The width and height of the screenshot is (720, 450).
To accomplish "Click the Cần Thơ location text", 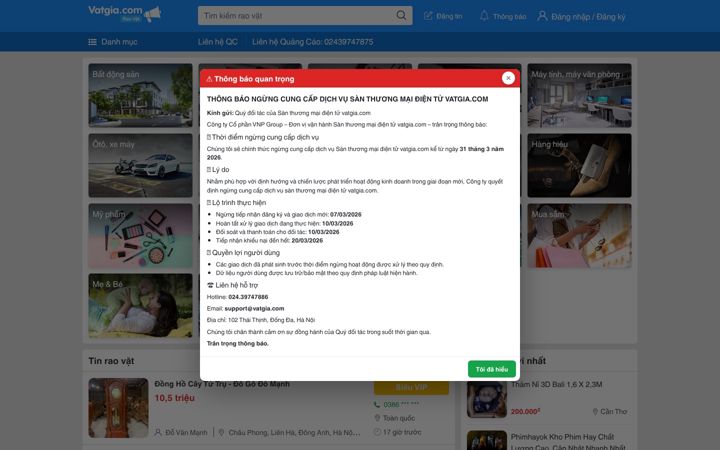I will pyautogui.click(x=614, y=411).
